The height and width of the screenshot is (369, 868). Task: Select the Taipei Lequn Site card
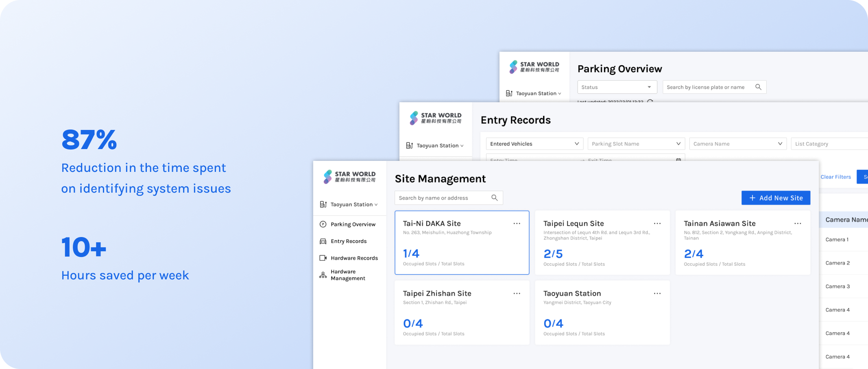[602, 243]
